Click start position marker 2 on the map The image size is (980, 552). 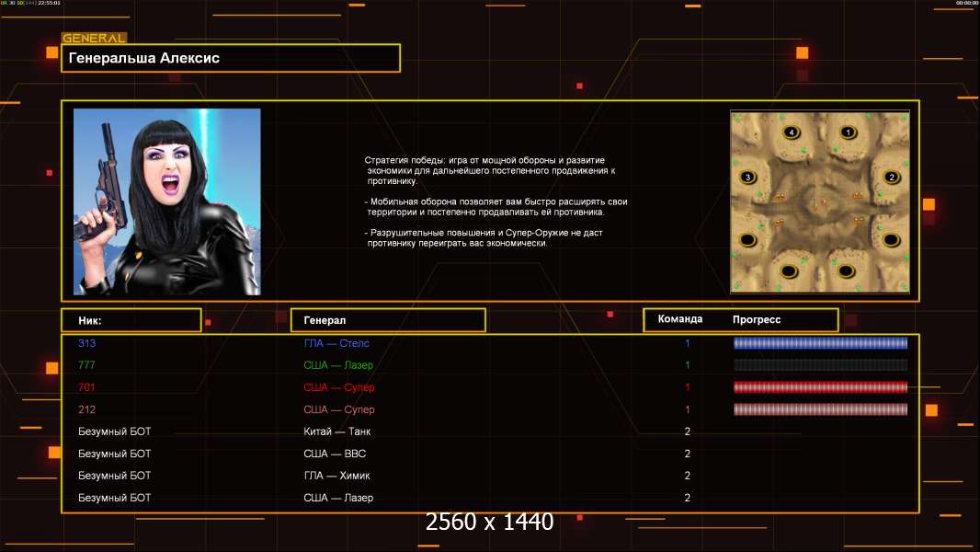point(891,177)
